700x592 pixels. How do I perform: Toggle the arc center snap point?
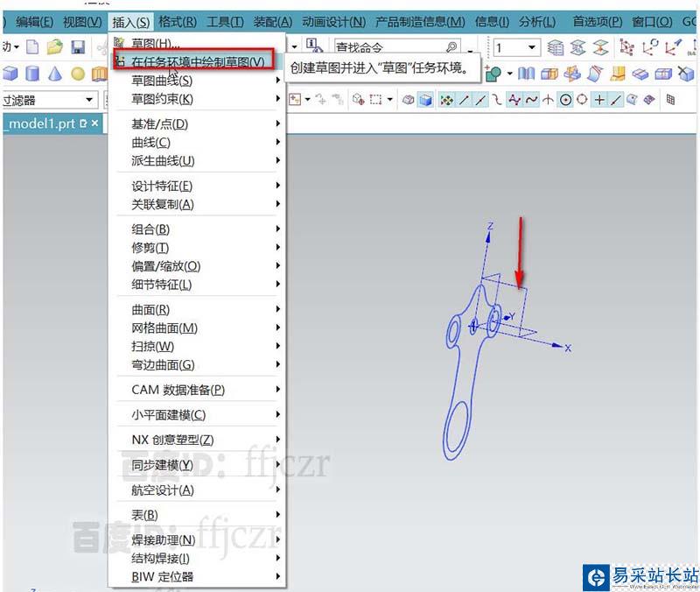pyautogui.click(x=566, y=101)
